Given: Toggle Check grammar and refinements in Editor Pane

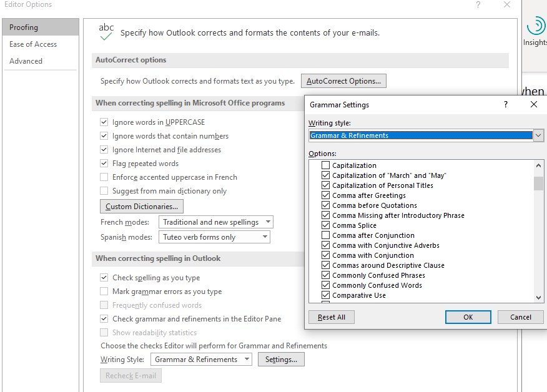Looking at the screenshot, I should (104, 318).
